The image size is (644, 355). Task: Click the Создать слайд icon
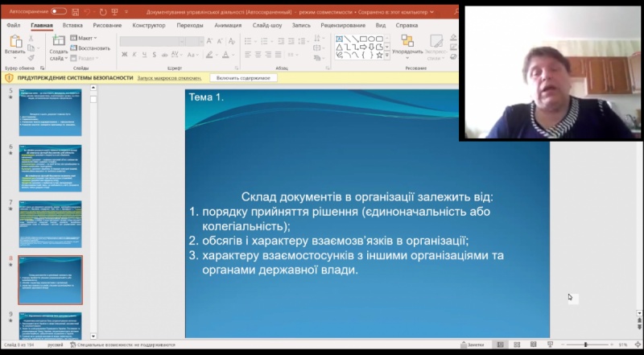click(59, 44)
